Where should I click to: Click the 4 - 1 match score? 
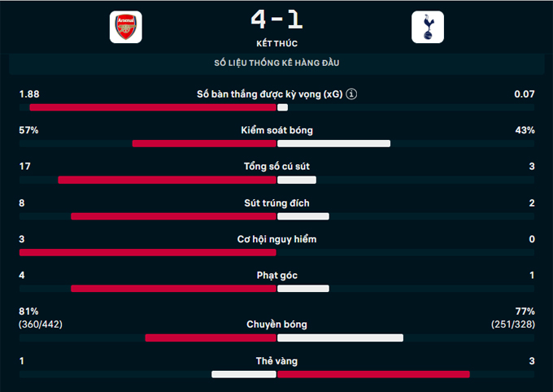pyautogui.click(x=276, y=20)
